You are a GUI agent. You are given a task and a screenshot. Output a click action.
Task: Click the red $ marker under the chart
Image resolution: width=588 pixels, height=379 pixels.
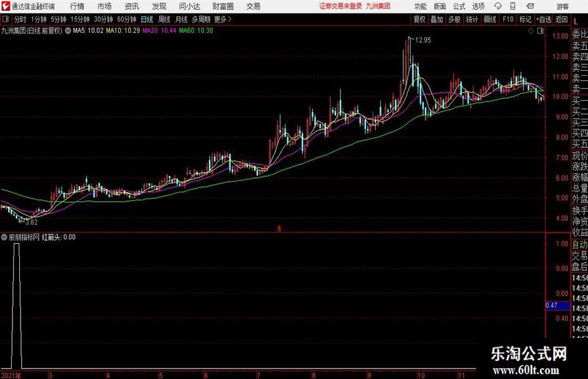pos(279,228)
